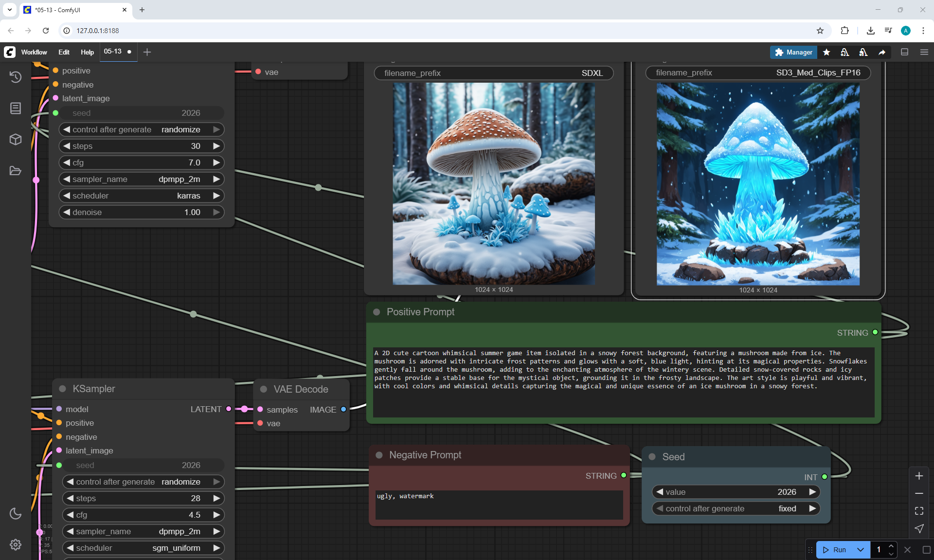934x560 pixels.
Task: Open the Run button dropdown arrow
Action: tap(861, 550)
